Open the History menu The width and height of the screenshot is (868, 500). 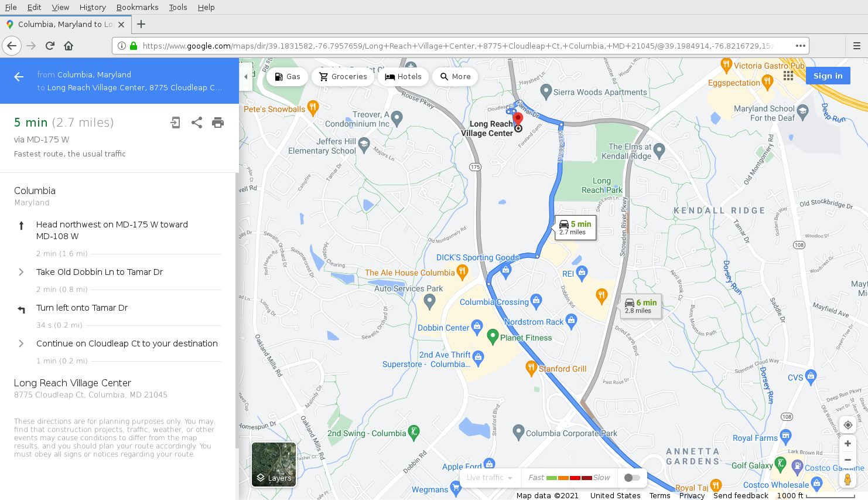pos(93,7)
